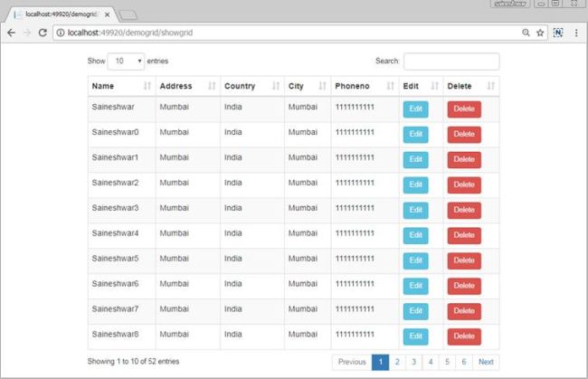The image size is (588, 379).
Task: Reload the page with refresh icon
Action: tap(43, 33)
